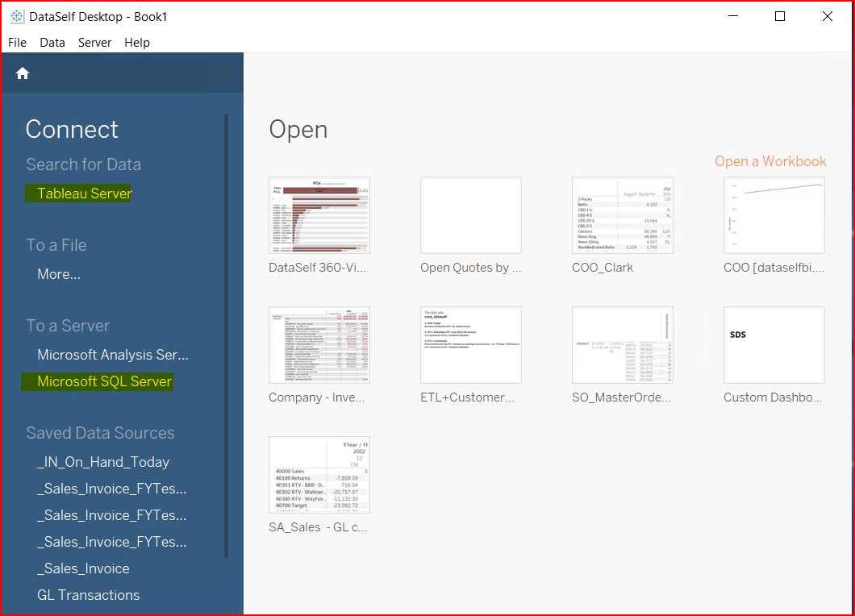
Task: Open the GL Transactions saved data source
Action: 89,595
